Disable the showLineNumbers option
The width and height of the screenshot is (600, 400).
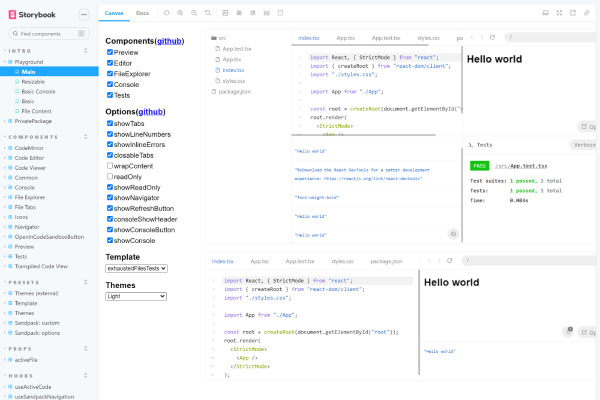(x=110, y=134)
